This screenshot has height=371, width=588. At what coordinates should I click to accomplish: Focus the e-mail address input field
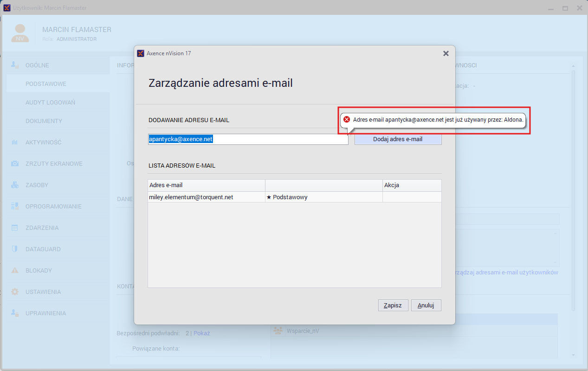[x=248, y=139]
